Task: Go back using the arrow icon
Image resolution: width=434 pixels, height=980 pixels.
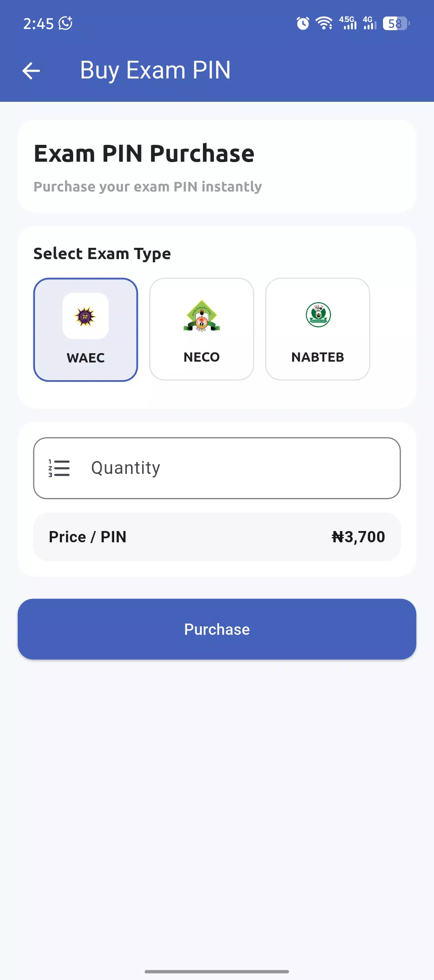Action: (x=31, y=71)
